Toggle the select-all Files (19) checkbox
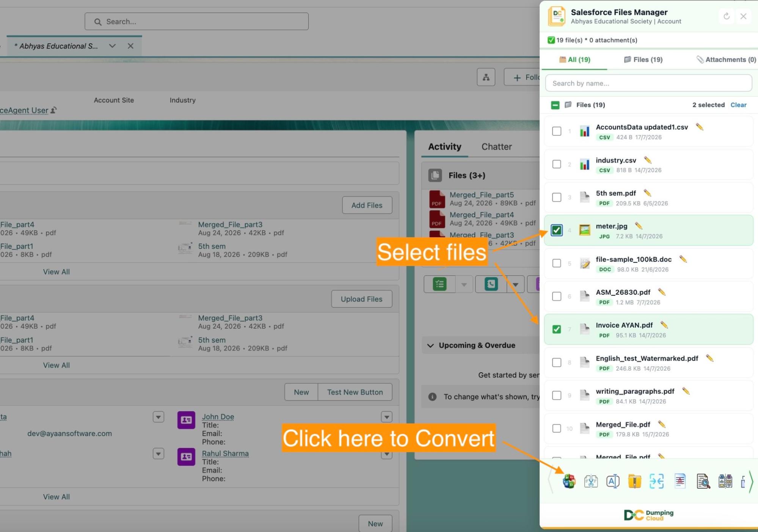Screen dimensions: 758x532 [555, 105]
